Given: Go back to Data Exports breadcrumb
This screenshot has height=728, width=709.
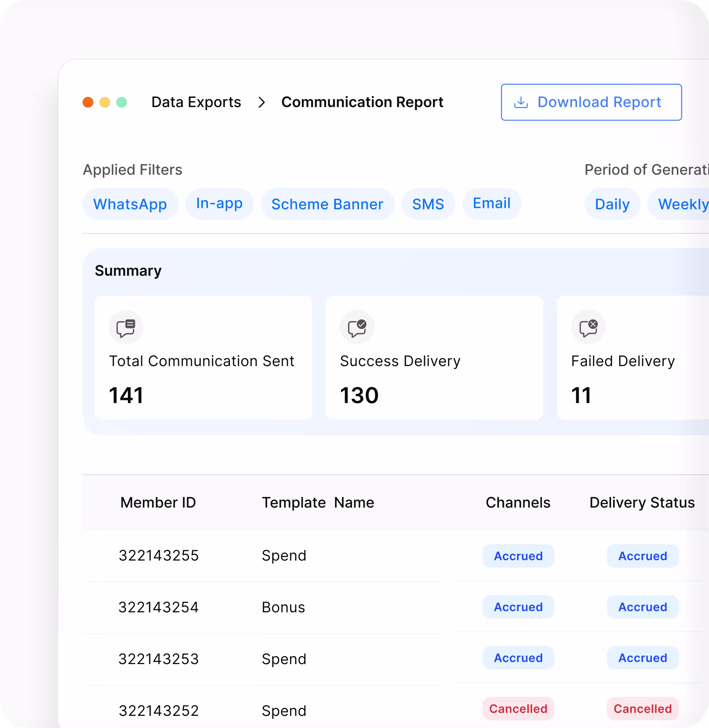Looking at the screenshot, I should (x=196, y=102).
